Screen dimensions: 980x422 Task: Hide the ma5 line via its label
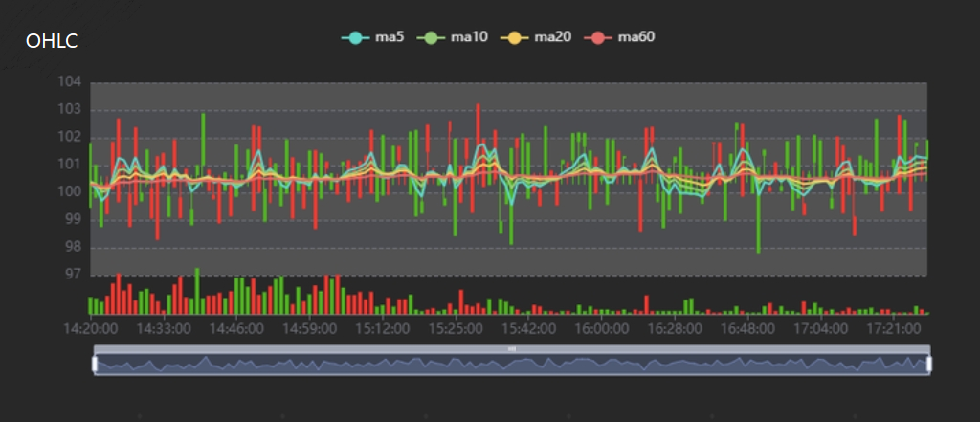[389, 37]
